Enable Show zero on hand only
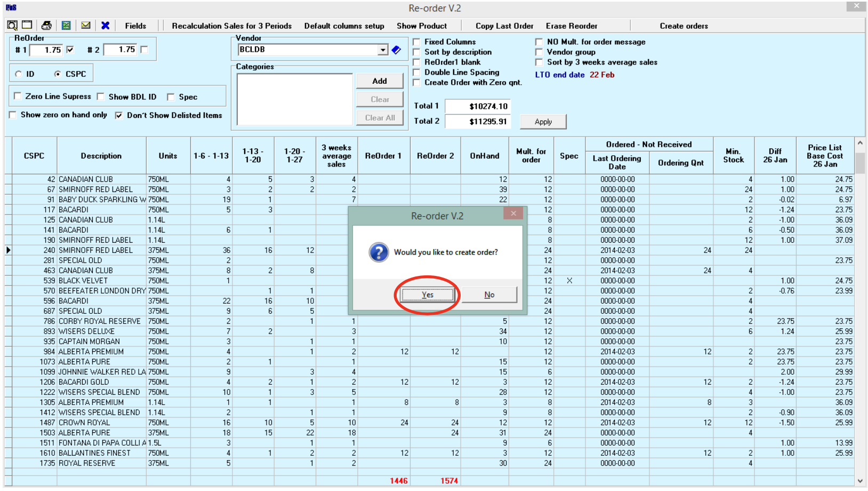Screen dimensions: 868x491 [13, 115]
